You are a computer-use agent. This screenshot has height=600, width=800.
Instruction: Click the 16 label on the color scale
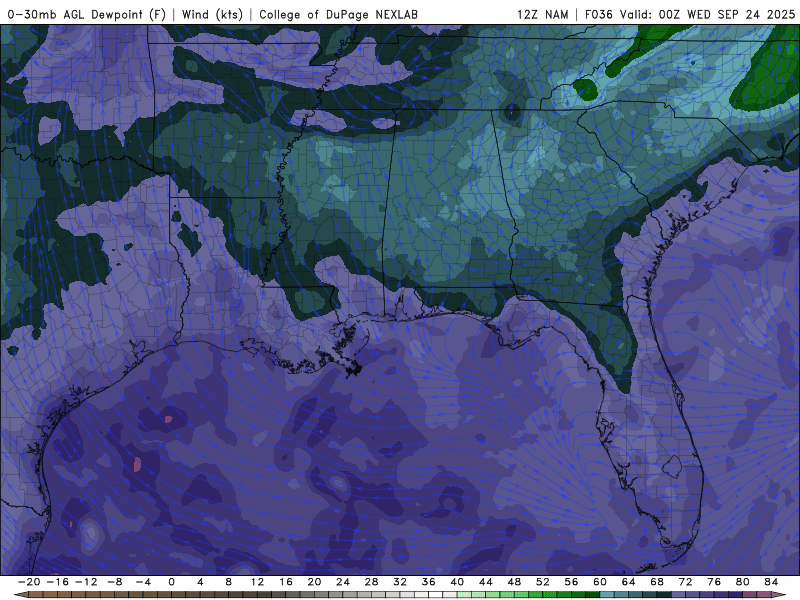coord(286,582)
